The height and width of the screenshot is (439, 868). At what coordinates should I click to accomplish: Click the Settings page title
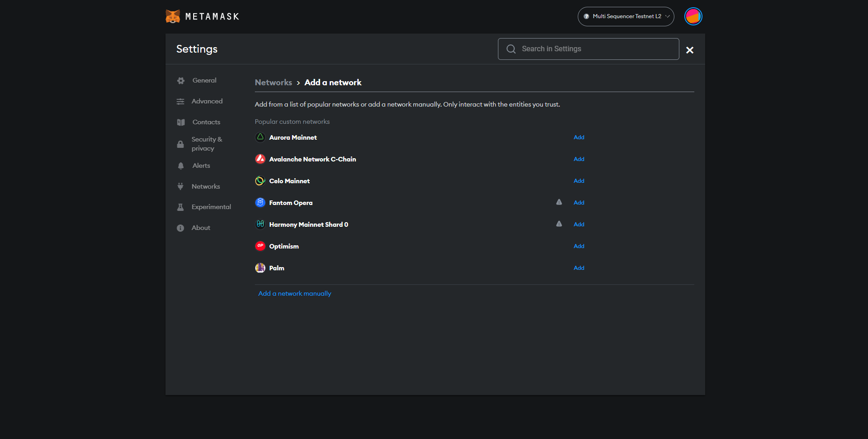point(197,49)
